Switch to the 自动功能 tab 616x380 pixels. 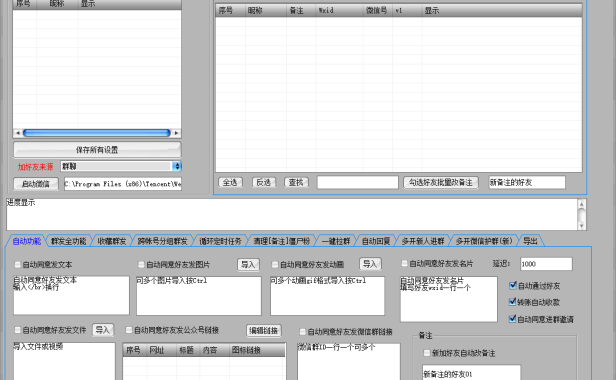(x=27, y=241)
